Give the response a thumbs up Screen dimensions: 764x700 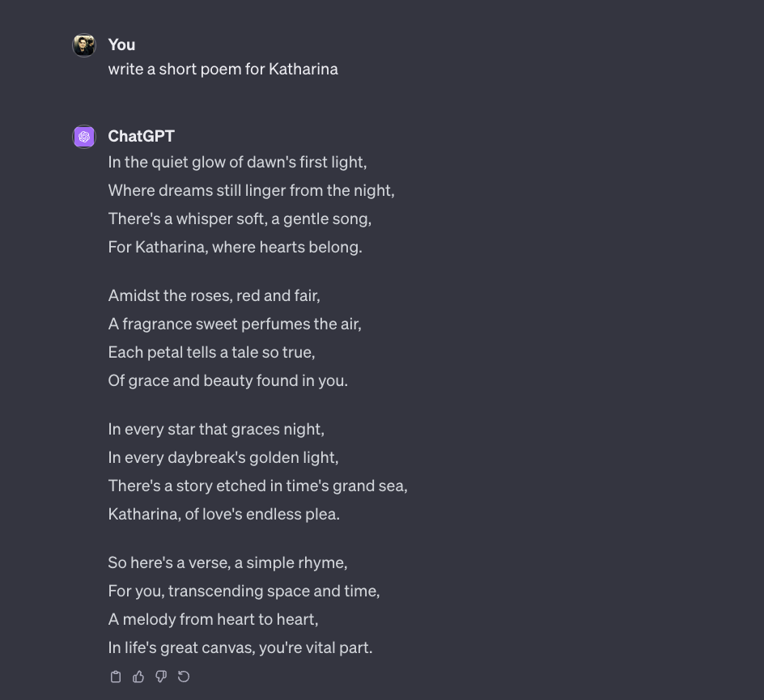pyautogui.click(x=138, y=677)
